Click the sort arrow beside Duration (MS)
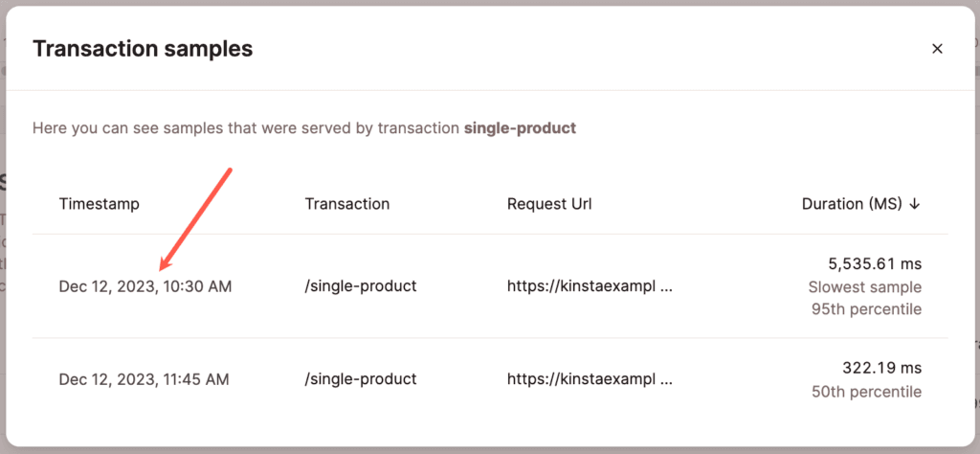Screen dimensions: 980x454 pos(915,204)
